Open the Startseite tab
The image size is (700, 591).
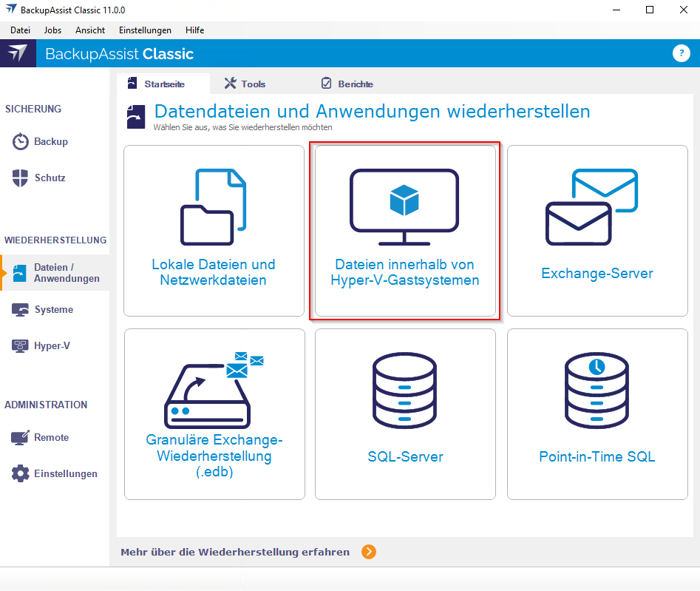coord(157,84)
